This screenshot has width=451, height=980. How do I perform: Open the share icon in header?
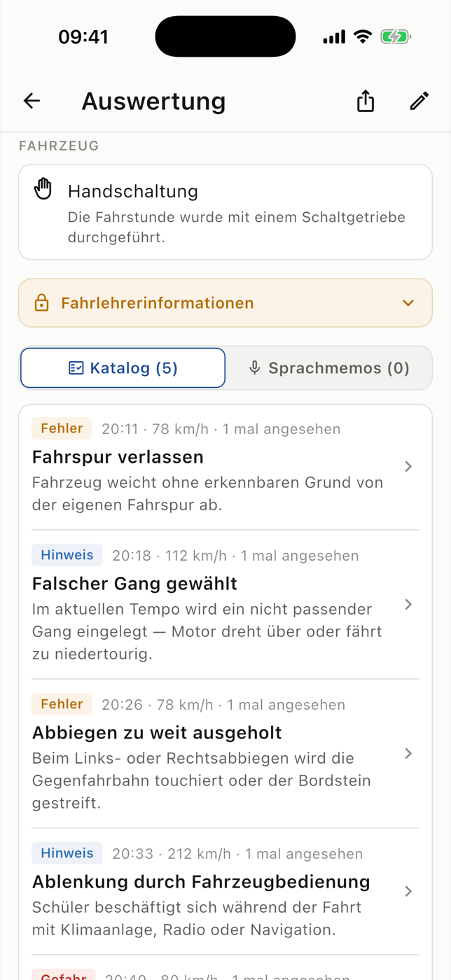366,101
